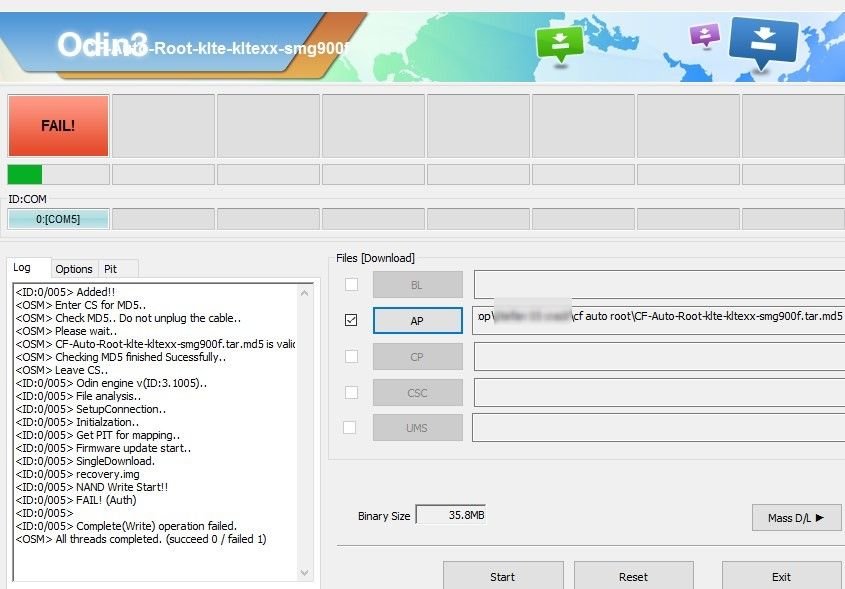Click the 'recovery.img' log line
The height and width of the screenshot is (589, 845).
[x=78, y=474]
